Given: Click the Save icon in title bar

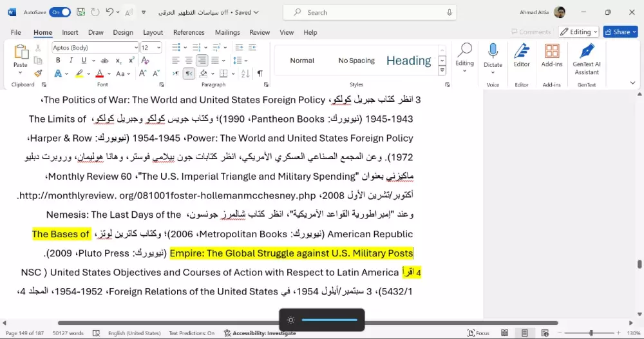Looking at the screenshot, I should click(x=81, y=12).
